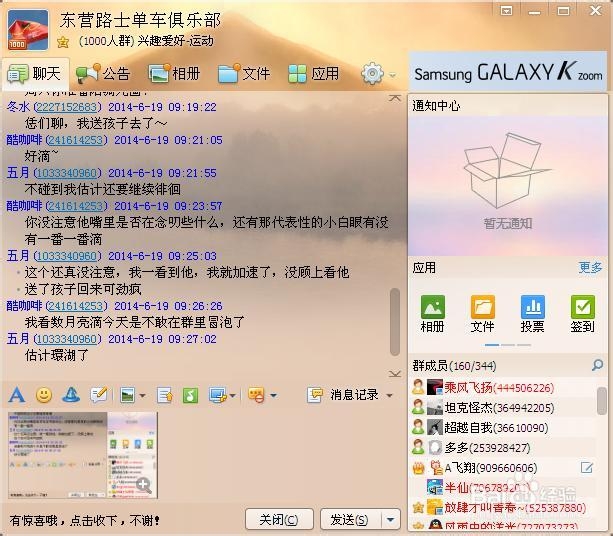Click the avatar of 乘风飞扬
This screenshot has height=536, width=613.
click(x=435, y=387)
